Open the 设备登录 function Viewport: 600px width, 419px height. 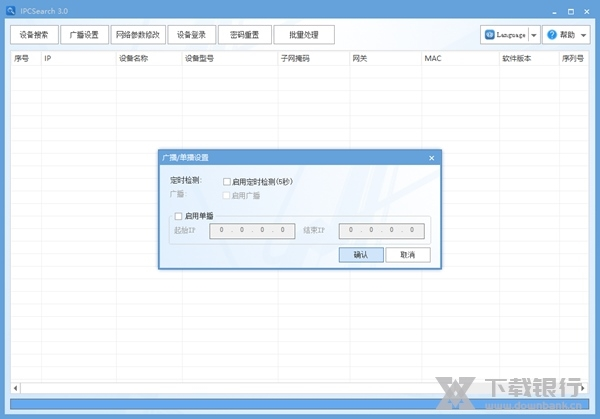[191, 35]
